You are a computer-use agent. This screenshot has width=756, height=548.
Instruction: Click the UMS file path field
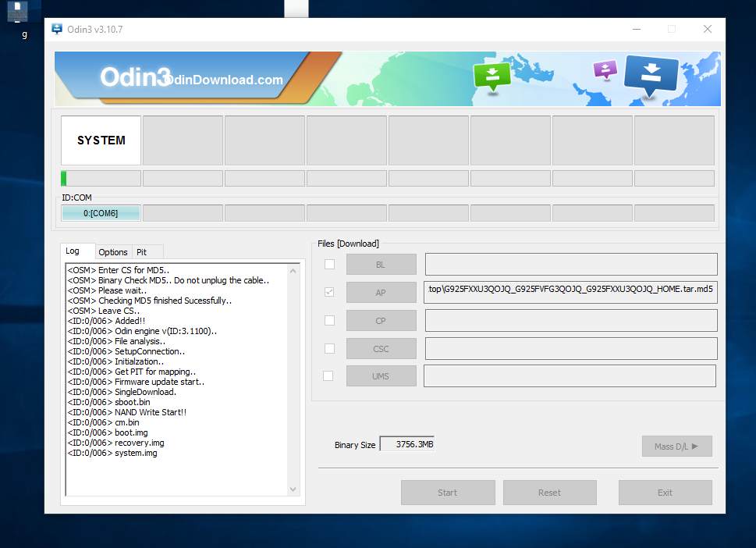570,375
